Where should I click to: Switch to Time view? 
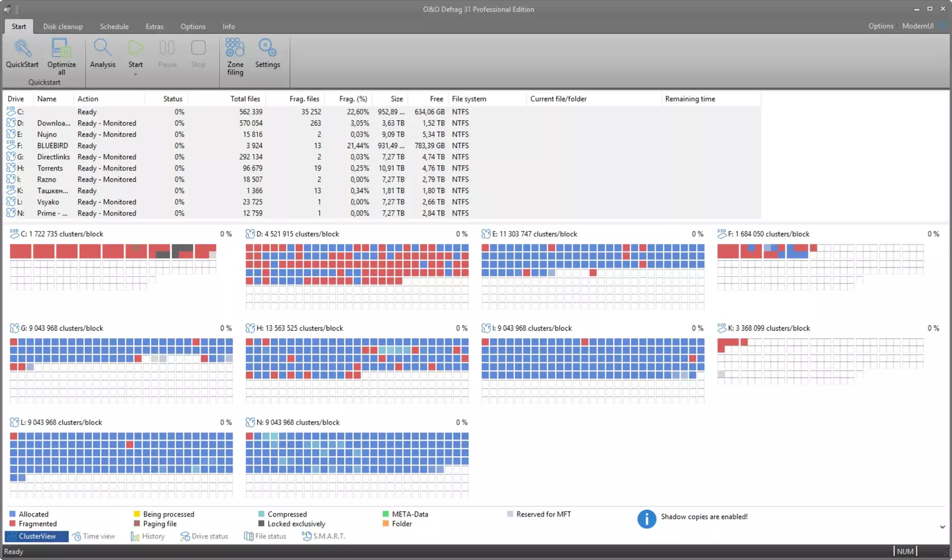94,536
